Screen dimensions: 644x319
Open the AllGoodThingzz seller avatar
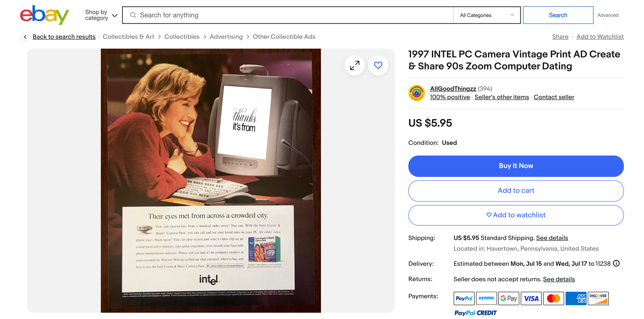[417, 93]
